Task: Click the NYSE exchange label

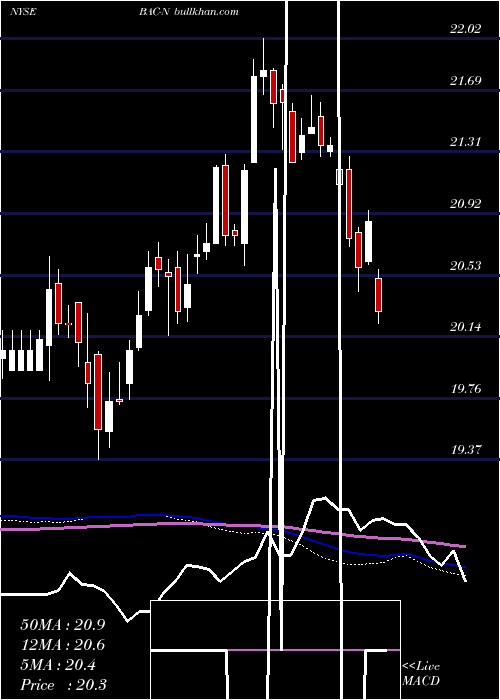Action: (22, 12)
